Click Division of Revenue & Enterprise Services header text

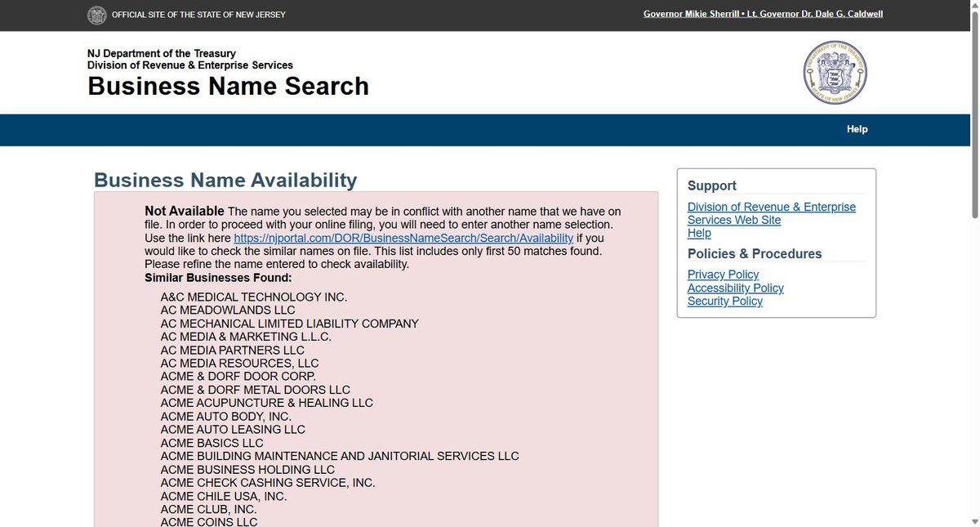pyautogui.click(x=190, y=65)
